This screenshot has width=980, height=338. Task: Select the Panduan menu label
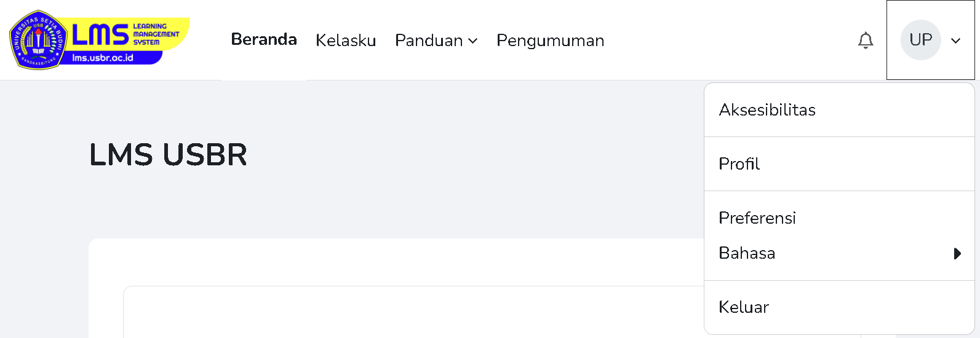coord(429,41)
